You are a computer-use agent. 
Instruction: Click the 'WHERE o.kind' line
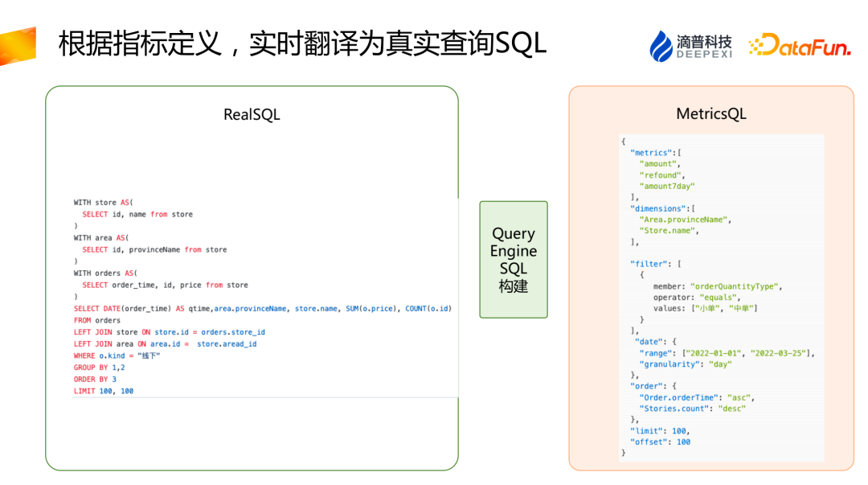tap(117, 356)
